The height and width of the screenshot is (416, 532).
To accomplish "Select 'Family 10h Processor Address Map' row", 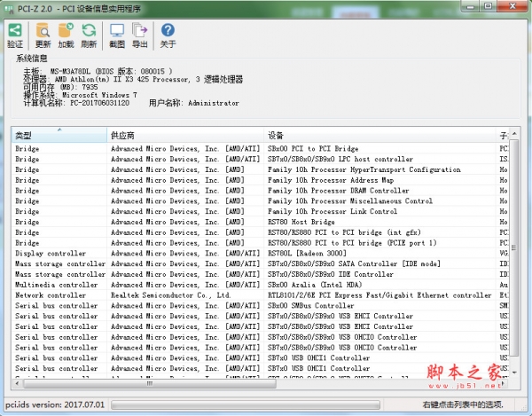I will pos(261,180).
